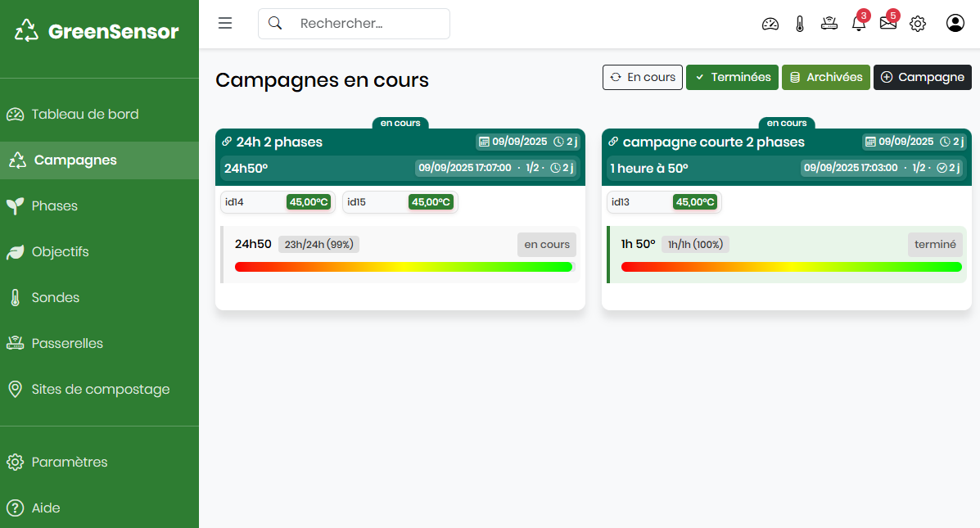Image resolution: width=980 pixels, height=528 pixels.
Task: Open the thermometer sensors icon in header
Action: (x=800, y=23)
